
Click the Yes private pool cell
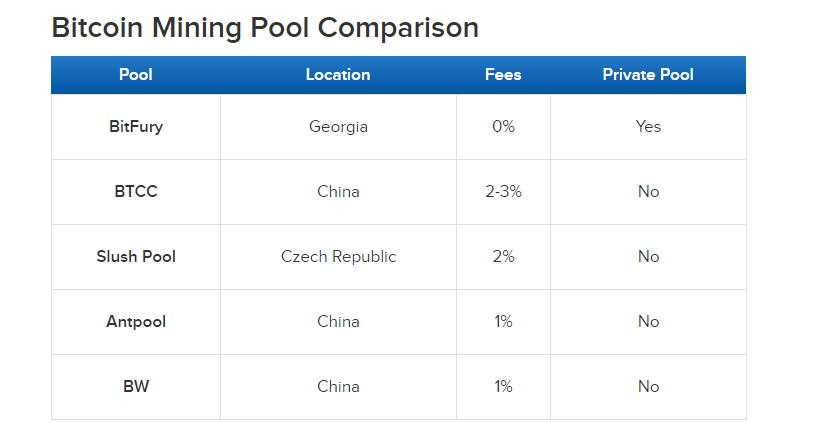648,127
